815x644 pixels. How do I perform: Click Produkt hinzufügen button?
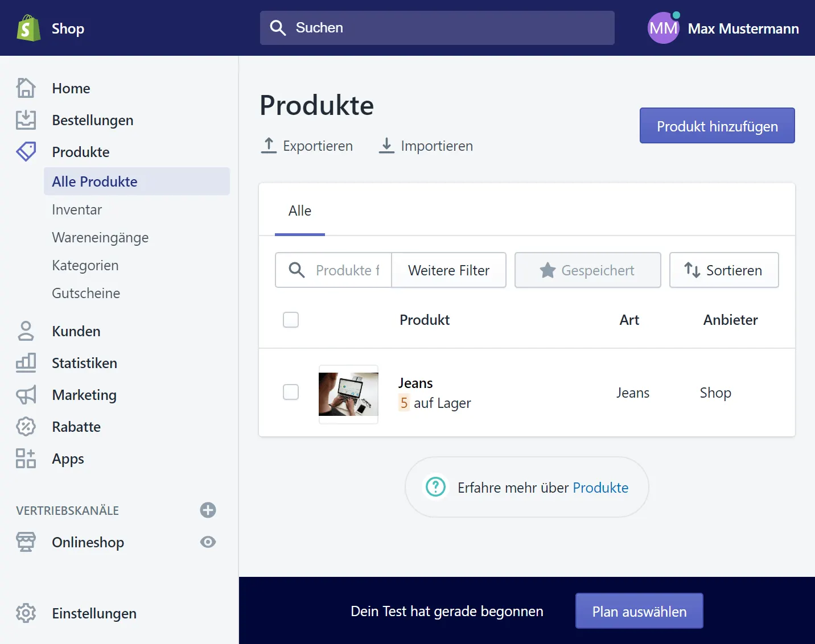[x=717, y=126]
